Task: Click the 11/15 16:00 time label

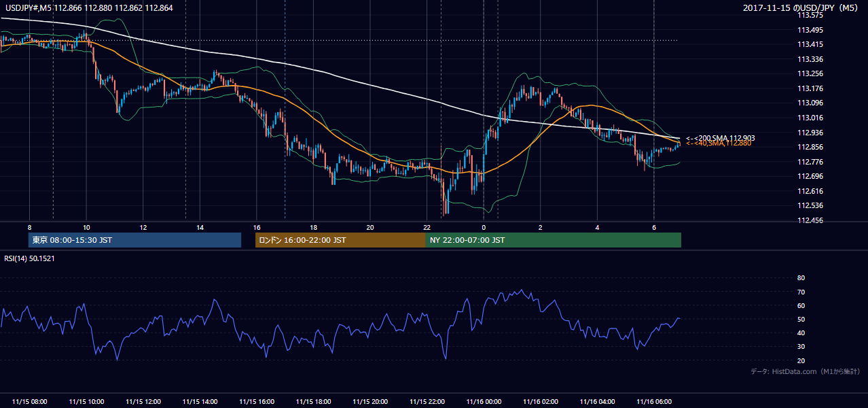Action: pos(257,402)
